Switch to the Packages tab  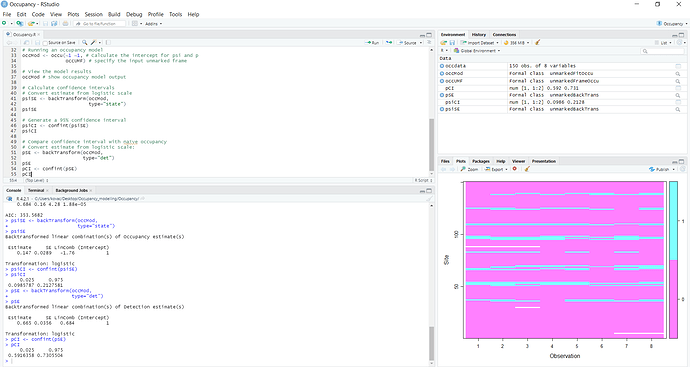(481, 161)
